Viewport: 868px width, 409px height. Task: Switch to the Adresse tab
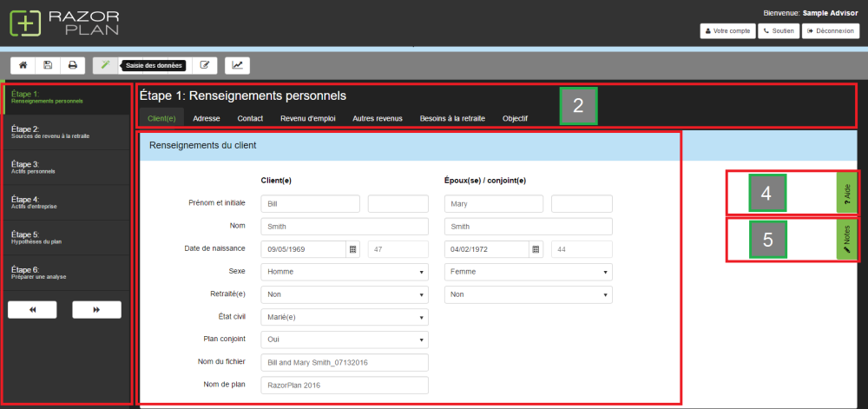point(207,118)
